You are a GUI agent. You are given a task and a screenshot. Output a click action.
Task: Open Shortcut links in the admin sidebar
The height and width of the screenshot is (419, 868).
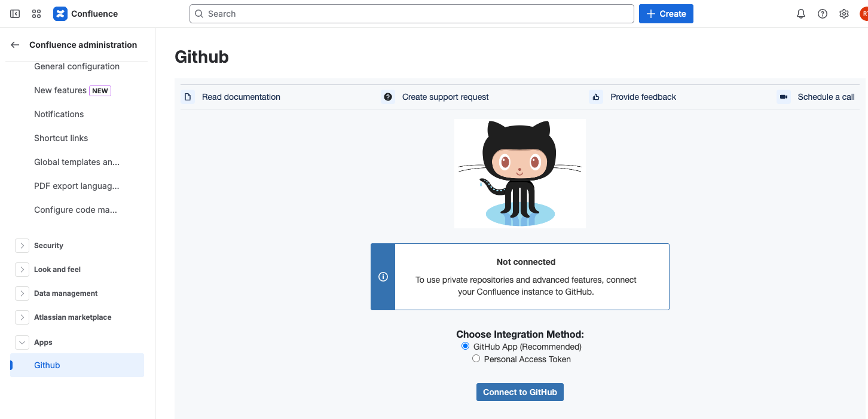click(x=61, y=138)
